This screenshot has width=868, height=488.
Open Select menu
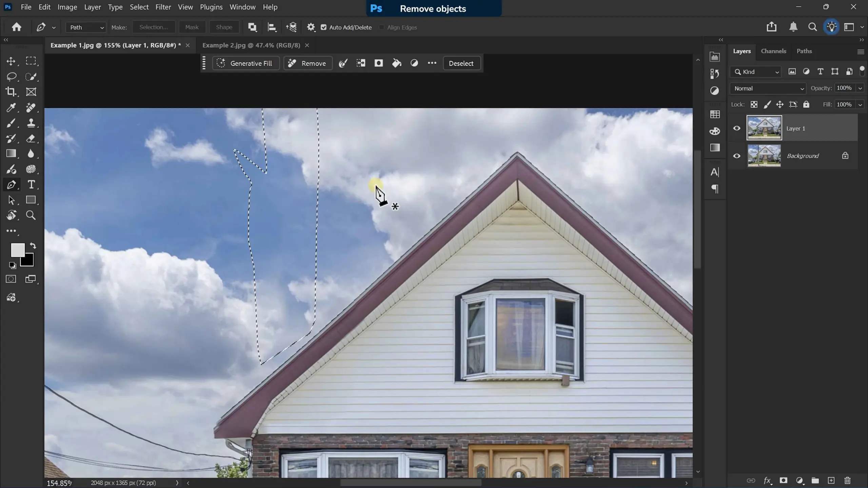pyautogui.click(x=139, y=7)
